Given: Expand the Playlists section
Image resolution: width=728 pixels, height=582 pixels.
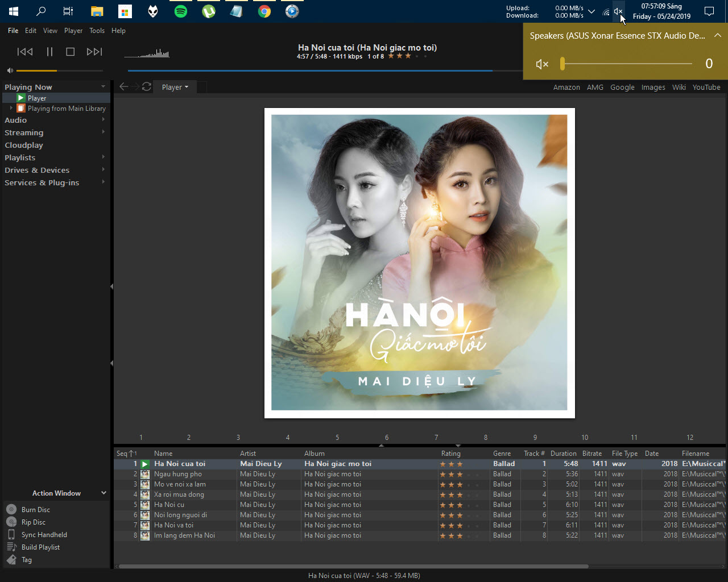Looking at the screenshot, I should [103, 157].
